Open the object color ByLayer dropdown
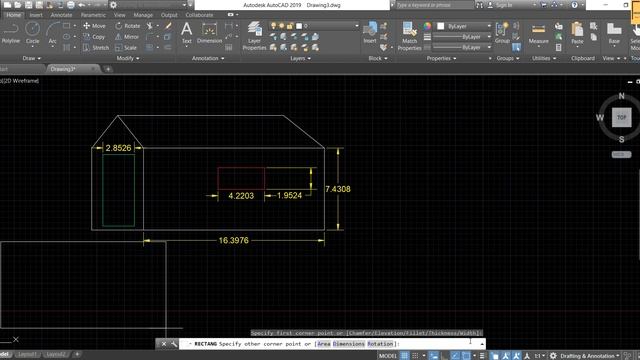Image resolution: width=640 pixels, height=360 pixels. [x=464, y=26]
